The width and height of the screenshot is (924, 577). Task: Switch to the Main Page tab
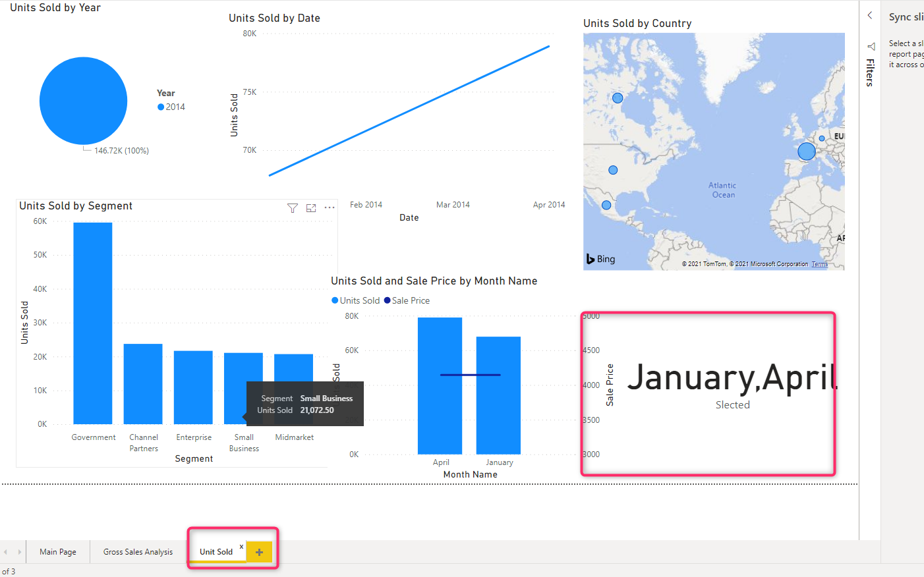click(x=58, y=552)
